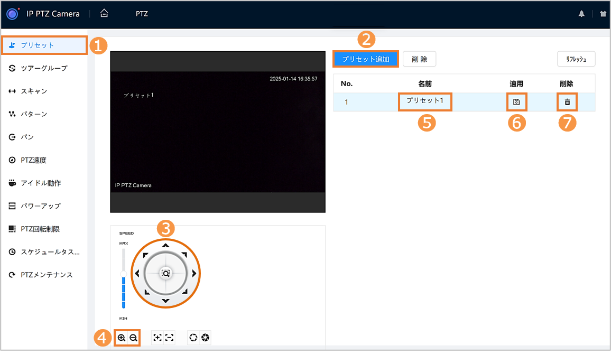This screenshot has height=364, width=611.
Task: Open the ツアーグループ menu item
Action: click(44, 68)
